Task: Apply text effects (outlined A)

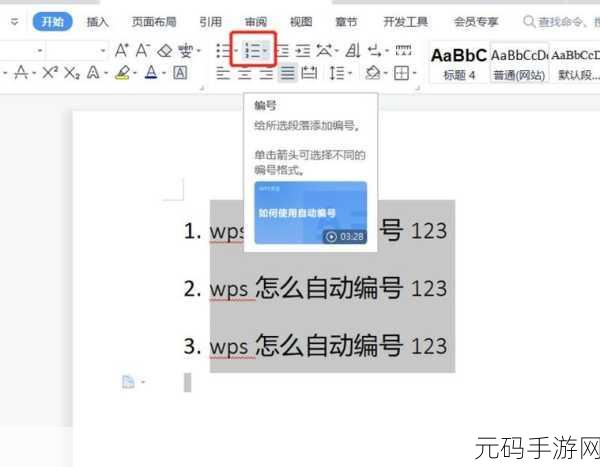Action: click(x=93, y=72)
